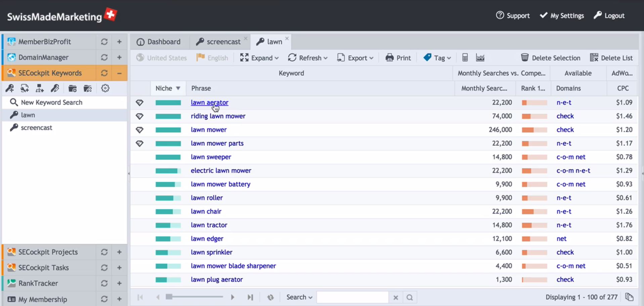Clear the search field with X button
The height and width of the screenshot is (306, 644).
point(396,297)
